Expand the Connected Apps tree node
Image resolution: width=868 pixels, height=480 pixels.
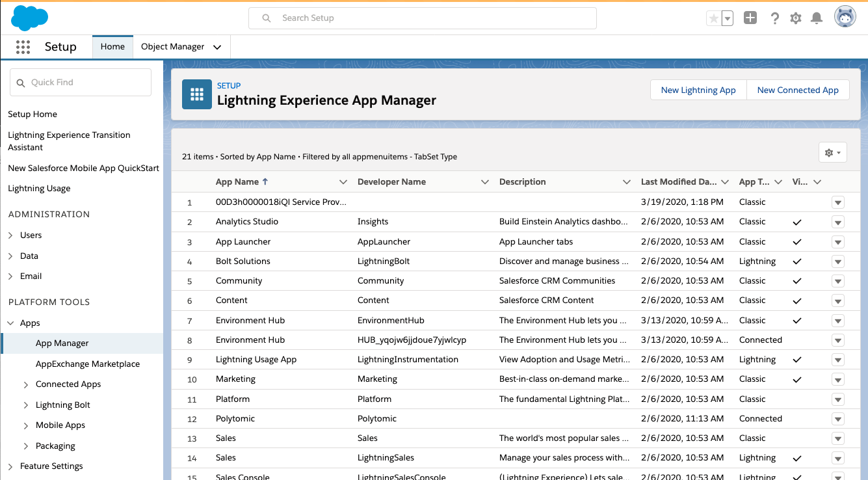tap(26, 384)
